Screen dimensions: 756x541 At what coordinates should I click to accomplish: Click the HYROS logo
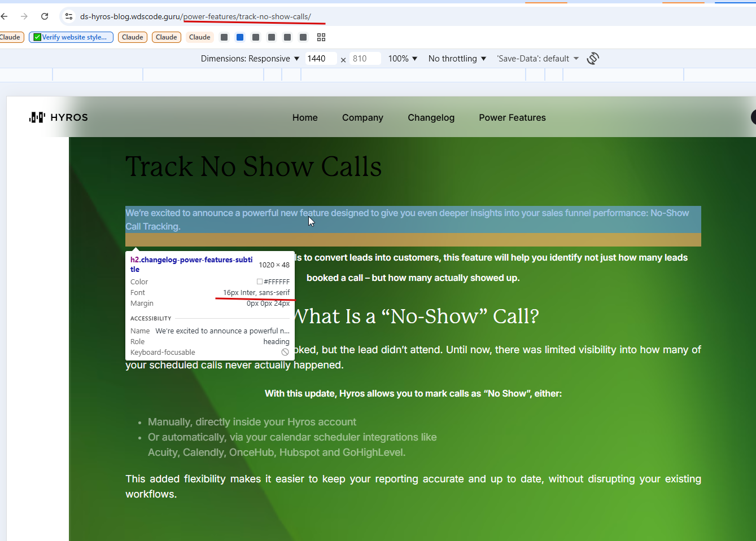pyautogui.click(x=59, y=117)
